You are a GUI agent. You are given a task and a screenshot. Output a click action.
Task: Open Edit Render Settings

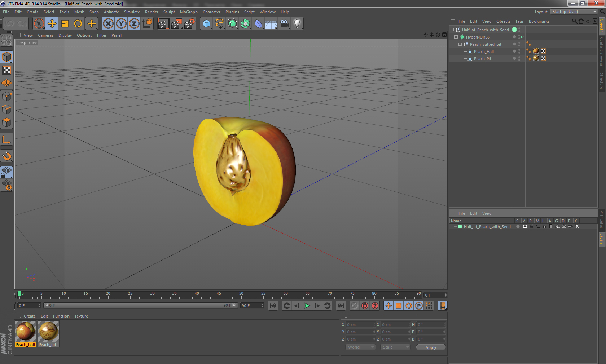(189, 24)
